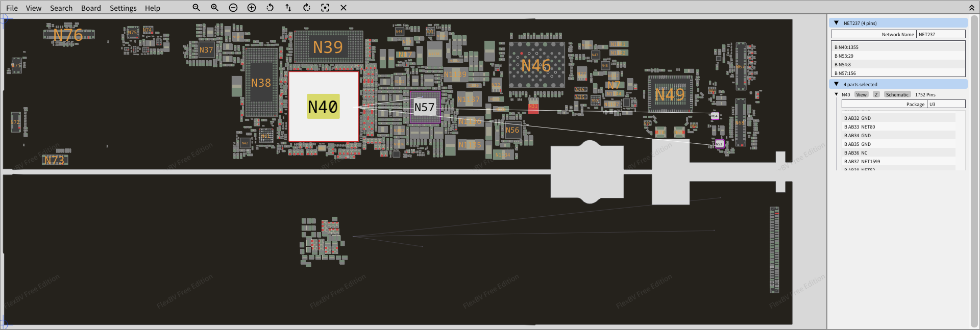Click the magnifier icon beside the minus icon
Image resolution: width=980 pixels, height=330 pixels.
214,8
